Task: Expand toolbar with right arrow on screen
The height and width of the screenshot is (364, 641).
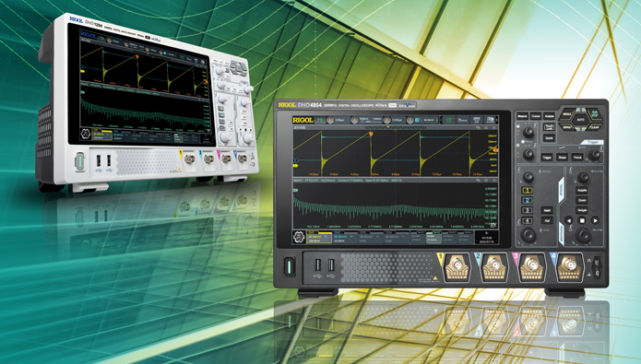Action: [497, 120]
